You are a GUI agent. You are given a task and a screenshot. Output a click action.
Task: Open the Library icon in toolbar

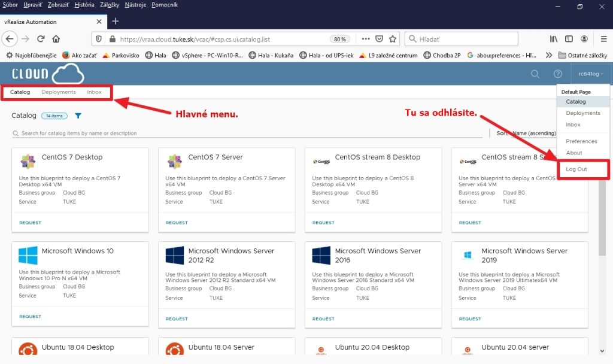coord(554,39)
